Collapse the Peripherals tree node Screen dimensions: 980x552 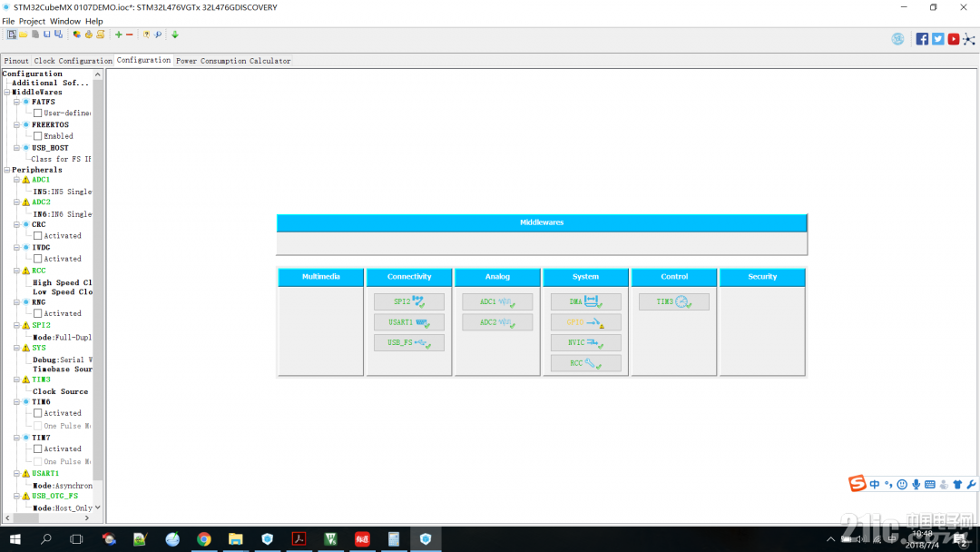click(7, 170)
